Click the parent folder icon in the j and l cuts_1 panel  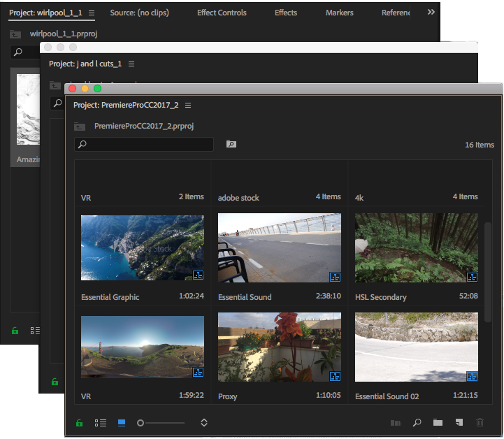tap(55, 85)
